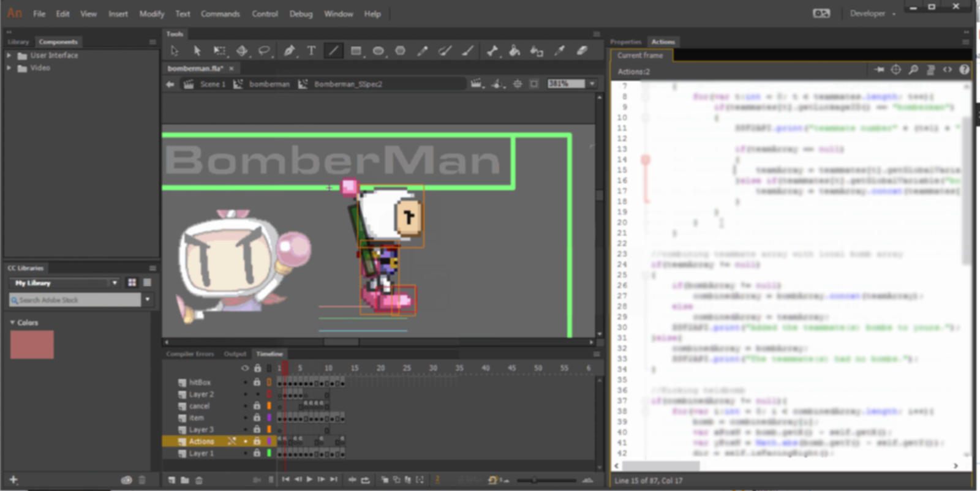Unlock Layer 1 in timeline
The image size is (980, 491).
pyautogui.click(x=257, y=453)
